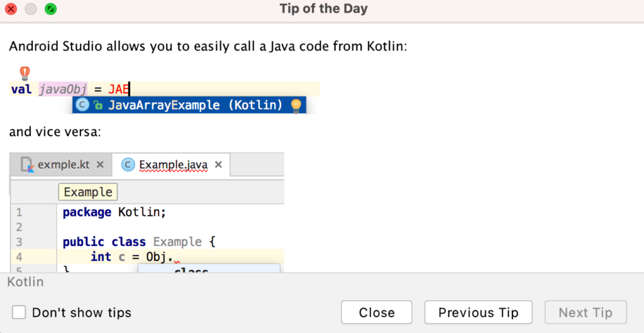Go to the Previous Tip
Screen dimensions: 644x333
click(479, 312)
